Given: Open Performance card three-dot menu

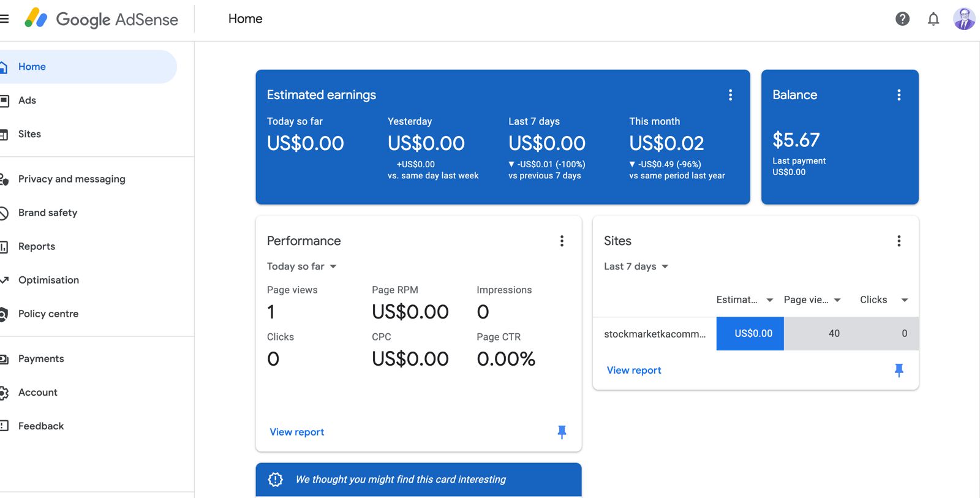Looking at the screenshot, I should [562, 241].
